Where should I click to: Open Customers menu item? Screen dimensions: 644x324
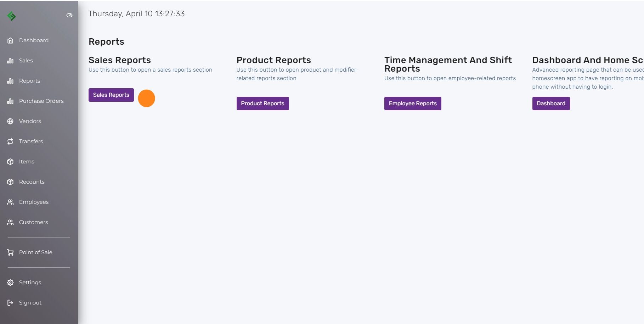[33, 222]
